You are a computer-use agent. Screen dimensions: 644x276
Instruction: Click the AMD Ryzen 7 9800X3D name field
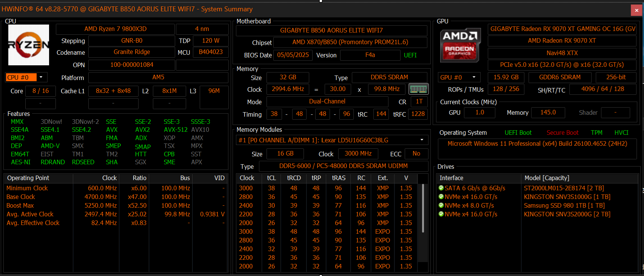(x=116, y=29)
